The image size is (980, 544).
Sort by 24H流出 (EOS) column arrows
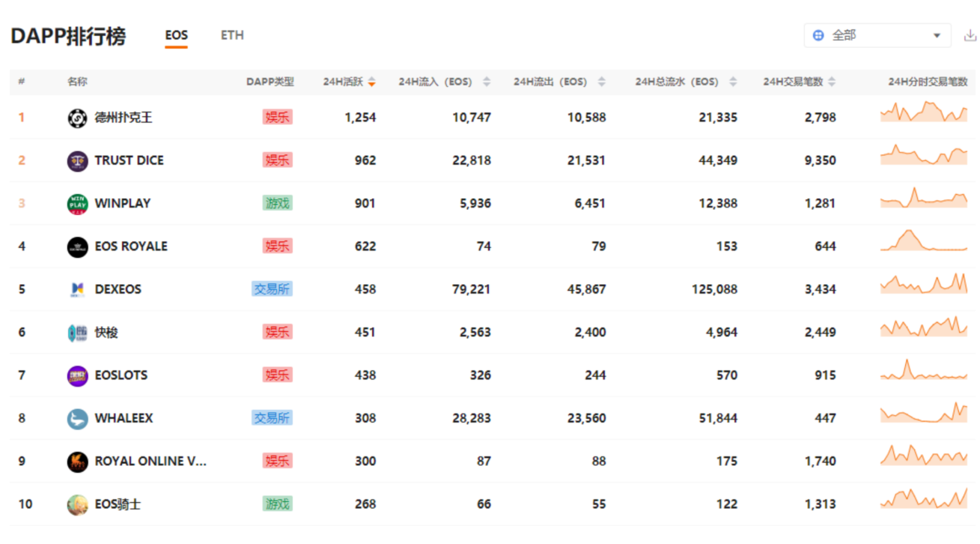602,82
